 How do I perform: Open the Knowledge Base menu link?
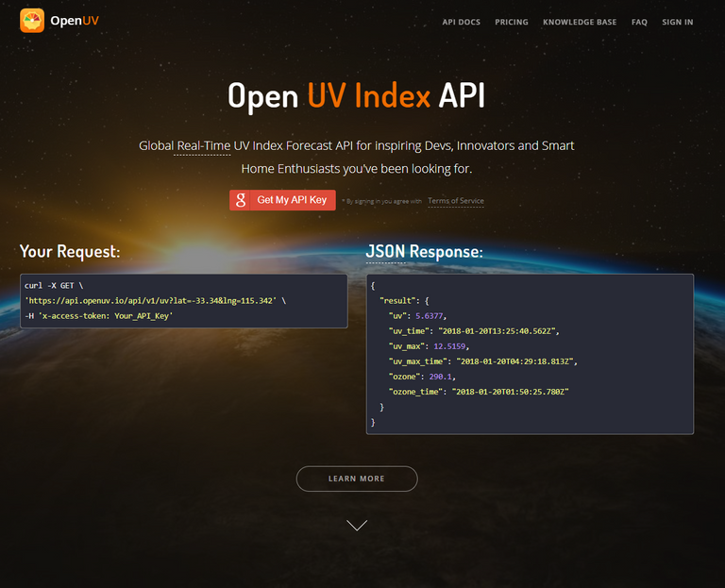pos(580,23)
